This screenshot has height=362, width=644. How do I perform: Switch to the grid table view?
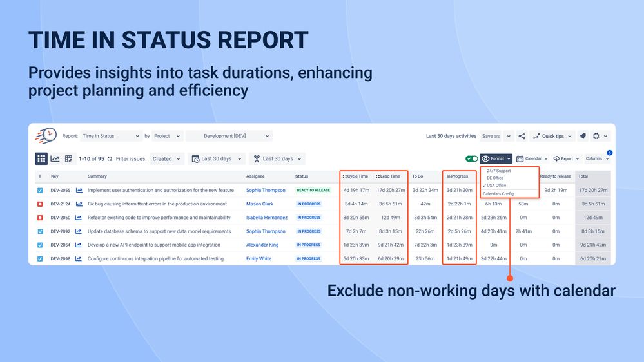coord(41,158)
